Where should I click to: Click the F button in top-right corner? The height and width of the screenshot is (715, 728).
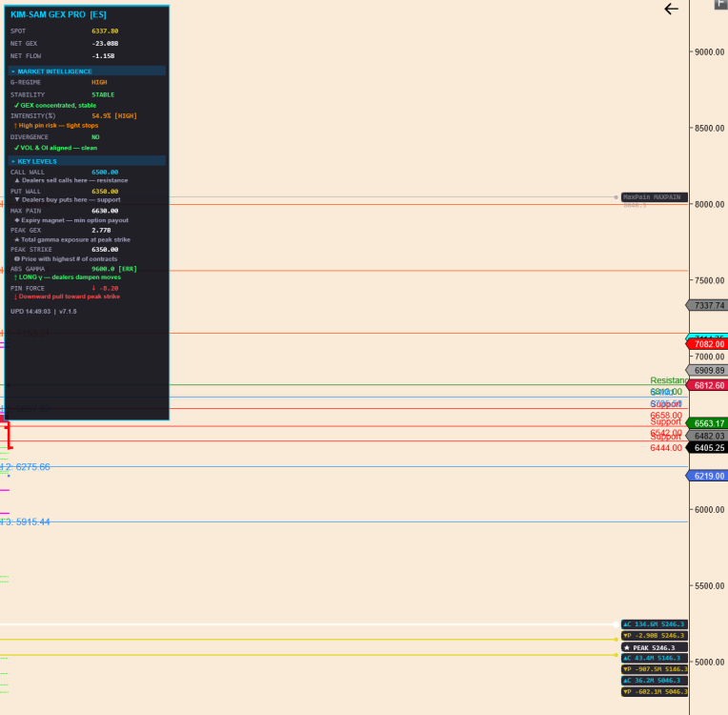(x=721, y=4)
